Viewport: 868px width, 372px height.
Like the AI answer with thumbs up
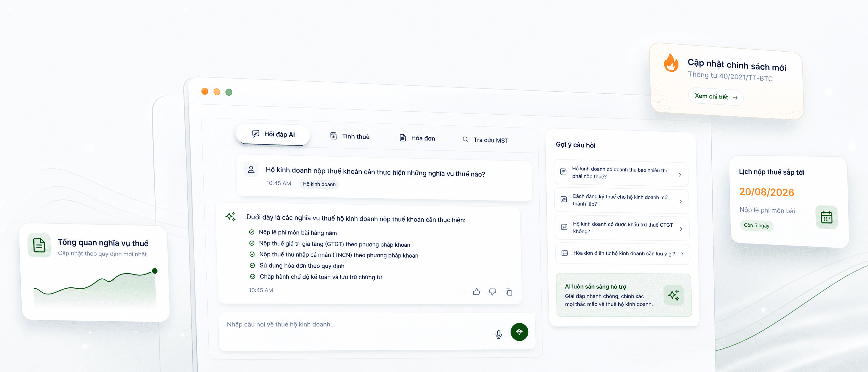click(476, 292)
